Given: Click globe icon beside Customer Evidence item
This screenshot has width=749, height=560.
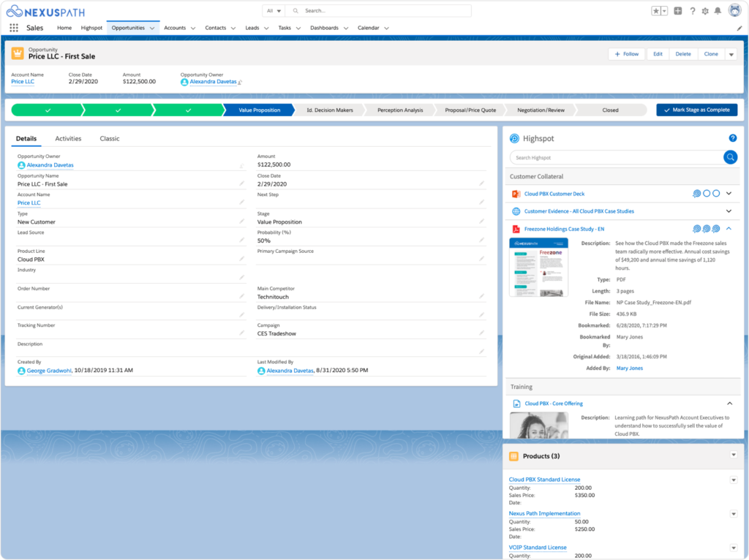Looking at the screenshot, I should [516, 211].
